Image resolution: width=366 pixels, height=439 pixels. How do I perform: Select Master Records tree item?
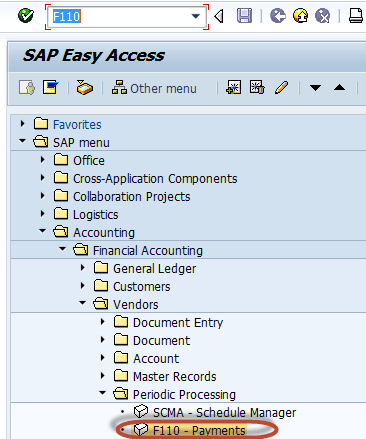[x=175, y=377]
